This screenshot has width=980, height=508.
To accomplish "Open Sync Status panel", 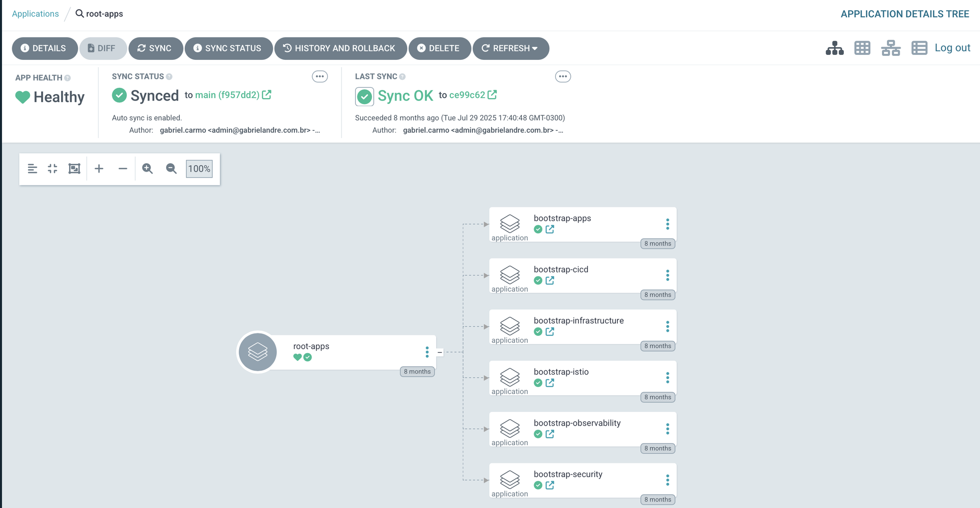I will tap(228, 49).
